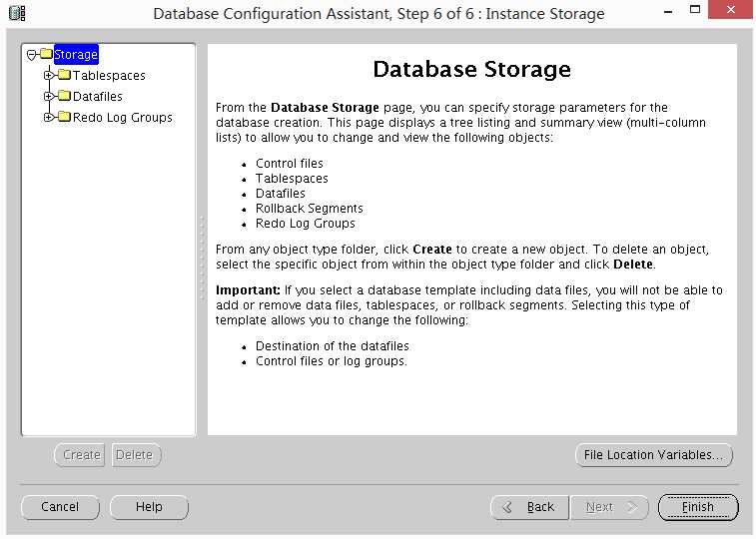Open File Location Variables

(x=653, y=455)
